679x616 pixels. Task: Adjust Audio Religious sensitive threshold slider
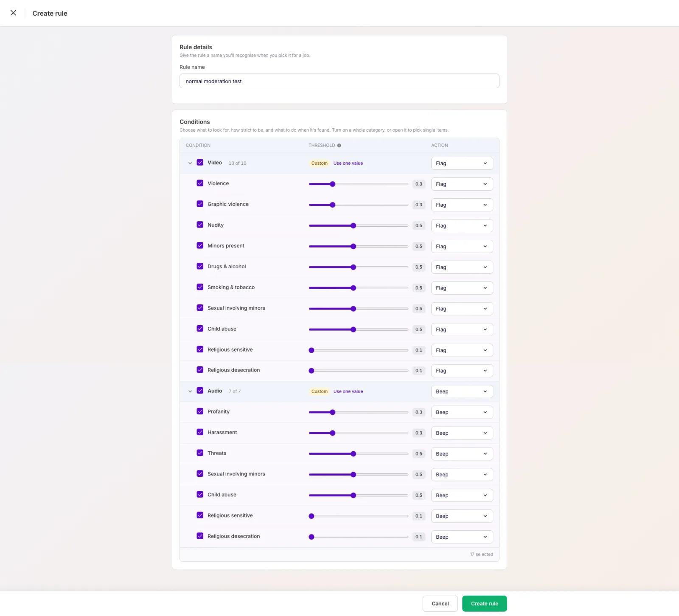point(358,517)
